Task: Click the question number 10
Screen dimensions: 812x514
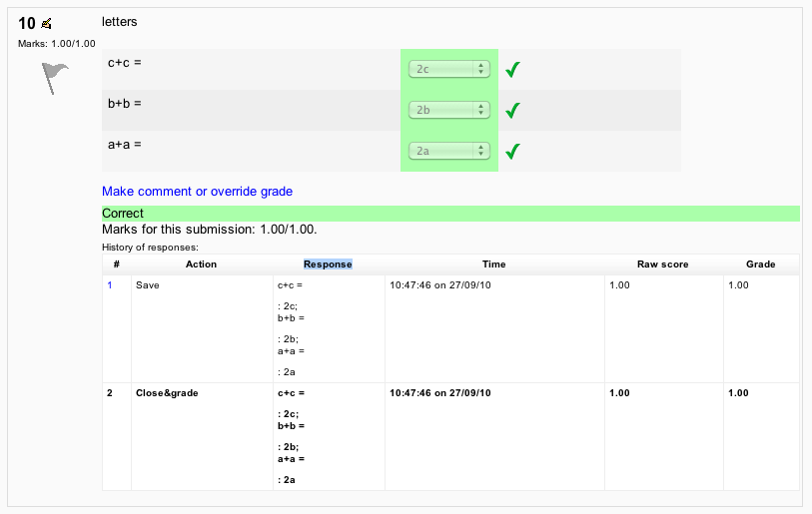Action: point(26,23)
